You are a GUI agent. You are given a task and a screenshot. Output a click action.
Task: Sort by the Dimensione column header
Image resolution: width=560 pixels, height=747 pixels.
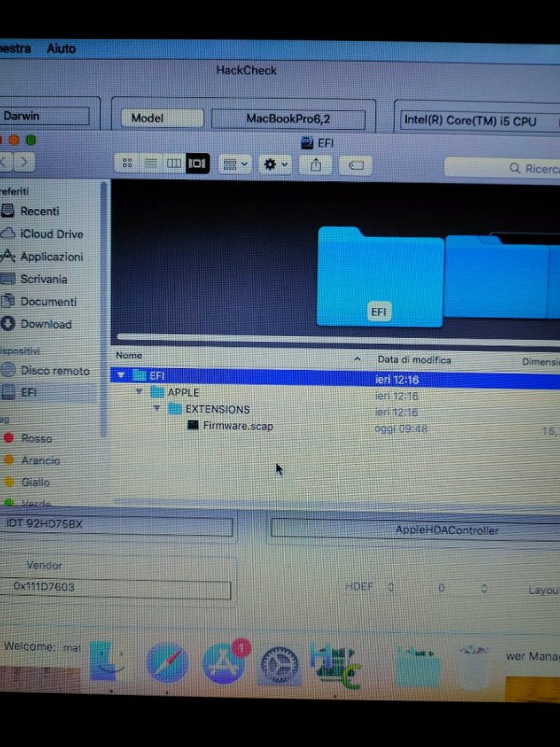click(540, 362)
